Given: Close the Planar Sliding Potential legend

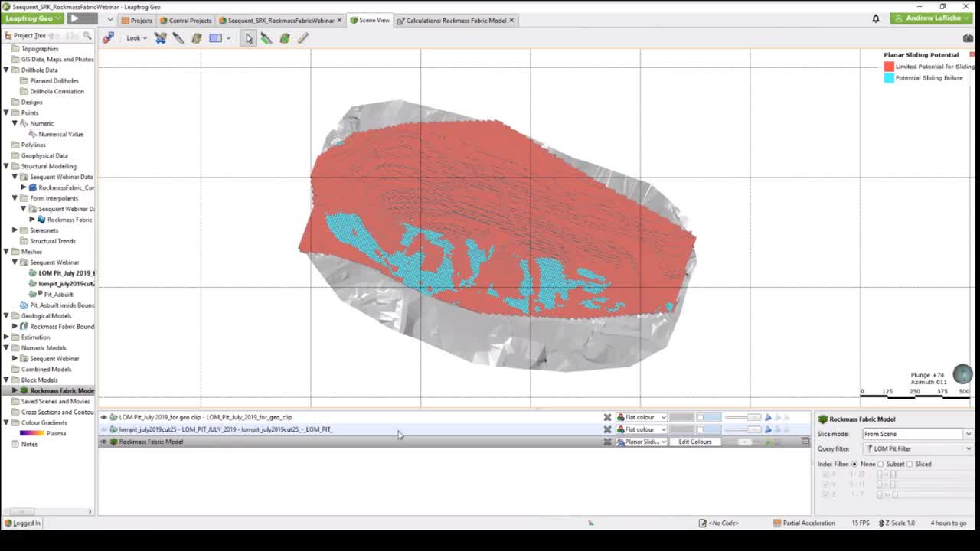Looking at the screenshot, I should (972, 54).
